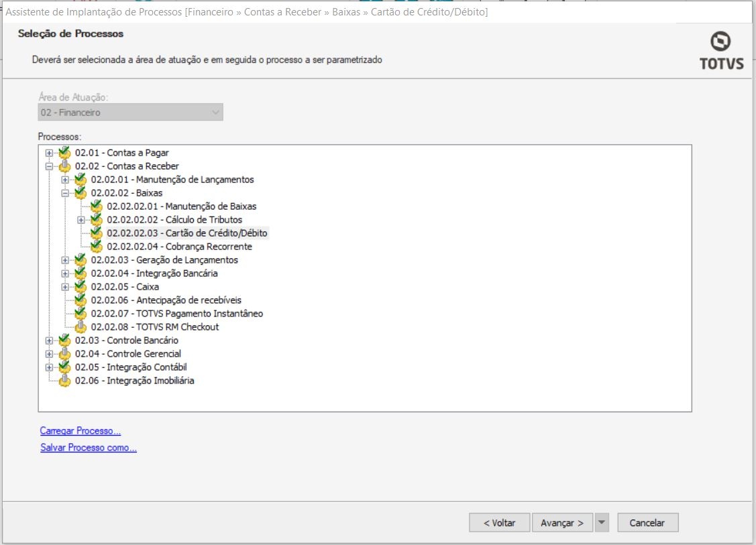Collapse the 02.02.02 Baixas node
The width and height of the screenshot is (756, 545).
(x=65, y=193)
